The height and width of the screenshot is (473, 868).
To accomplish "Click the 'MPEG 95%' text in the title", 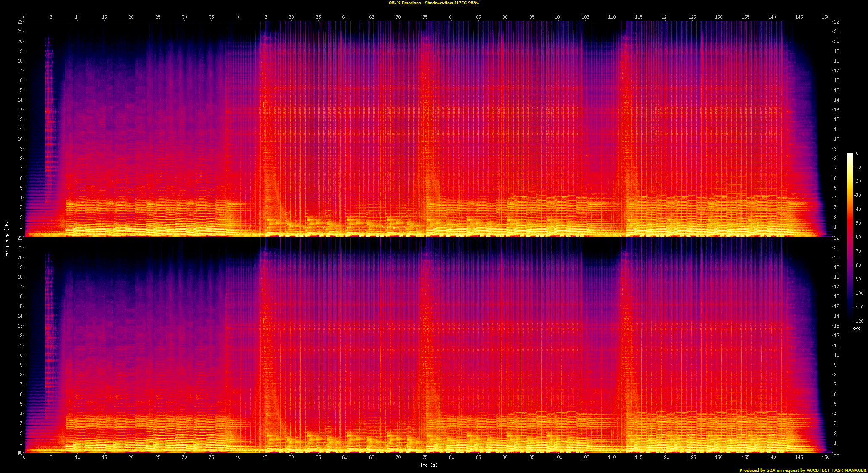I will (x=466, y=3).
